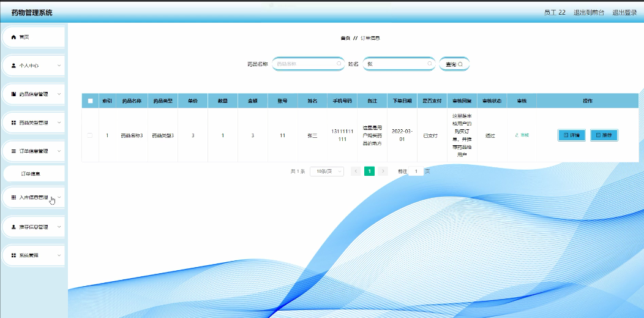Expand the 药品类型管理 menu chevron

pyautogui.click(x=59, y=123)
